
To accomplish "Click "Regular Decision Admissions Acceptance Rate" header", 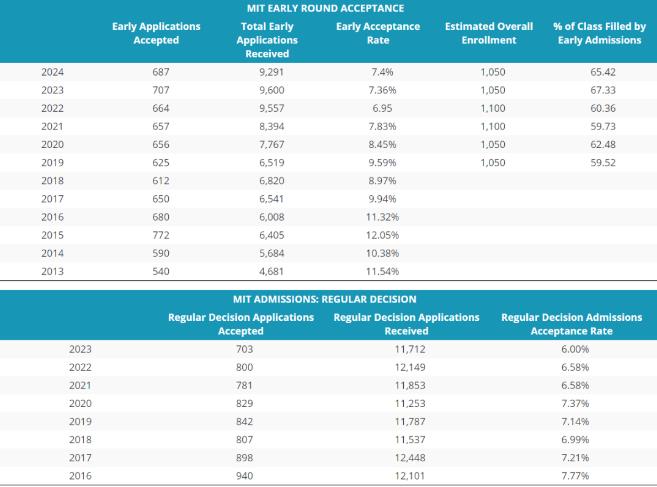I will click(x=572, y=324).
